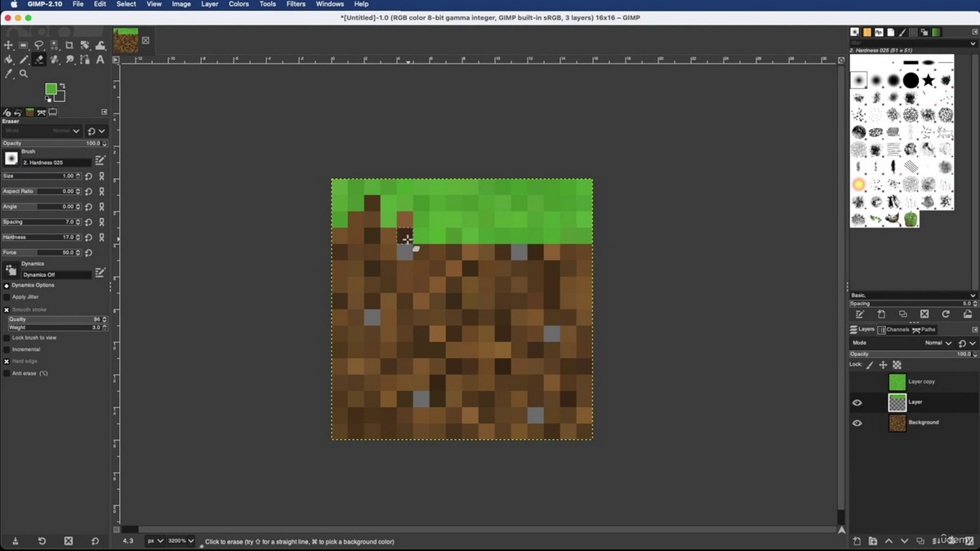Link Aspect Ratio to brush default
Screen dimensions: 980x551
[x=102, y=191]
